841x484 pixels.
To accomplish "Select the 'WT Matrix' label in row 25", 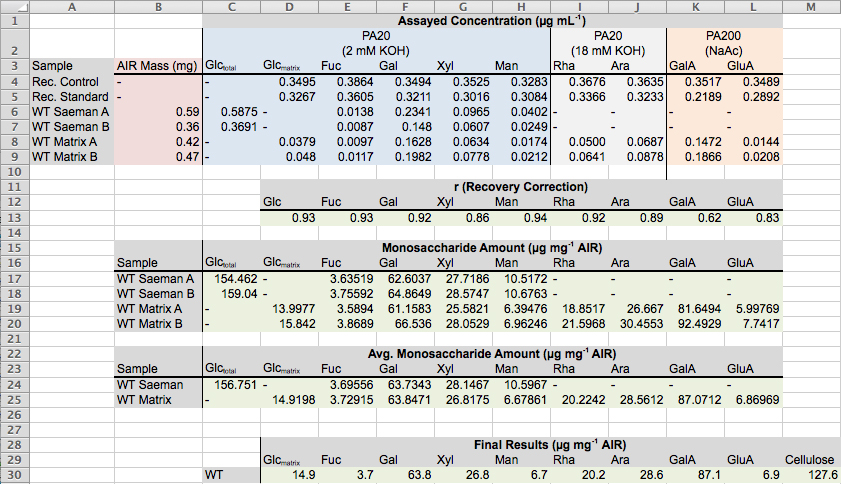I will (x=158, y=400).
